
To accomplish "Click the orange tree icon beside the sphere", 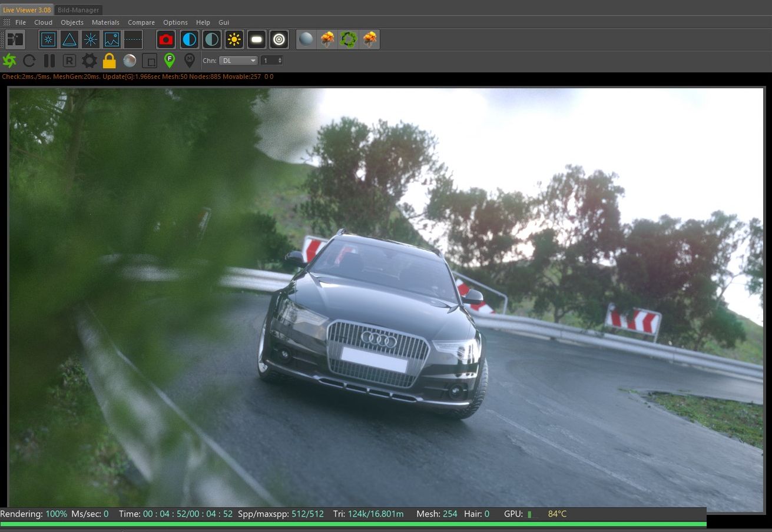I will [327, 39].
